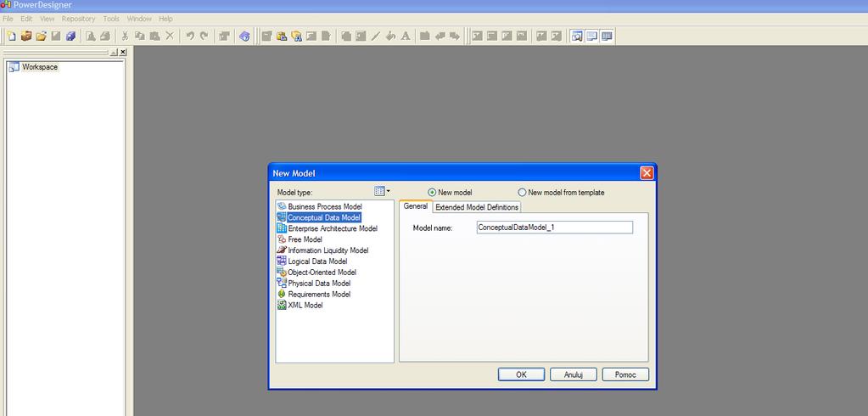Click the Model name input field
The width and height of the screenshot is (868, 416).
tap(555, 228)
